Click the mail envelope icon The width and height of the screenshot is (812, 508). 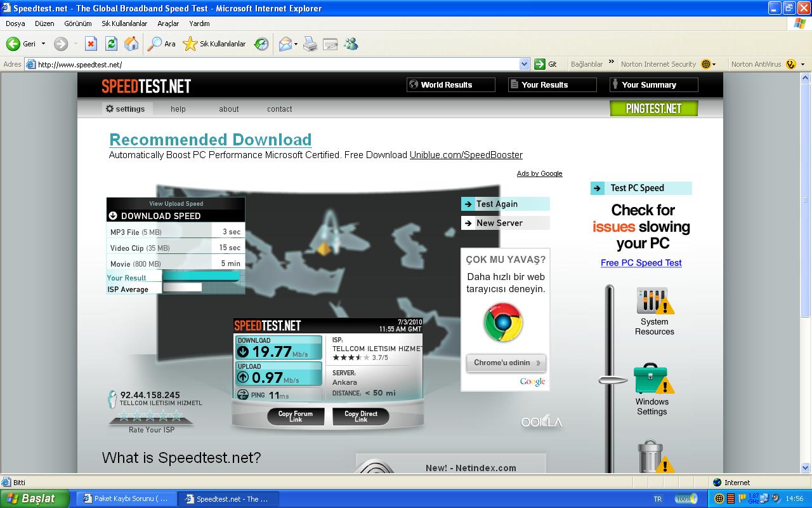285,44
